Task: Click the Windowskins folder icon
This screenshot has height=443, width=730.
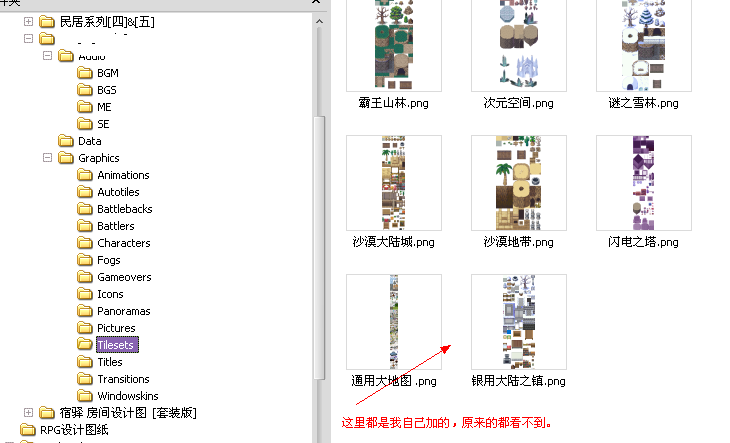Action: [x=85, y=396]
